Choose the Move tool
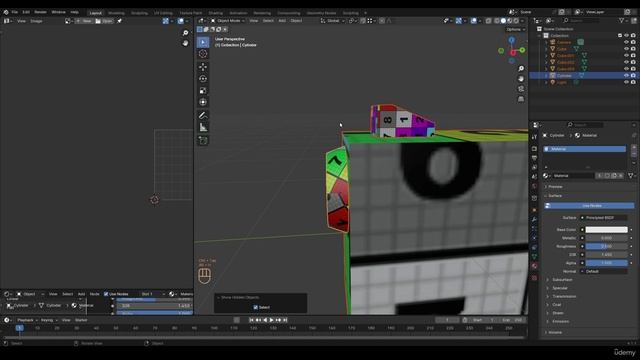640x360 pixels. (203, 67)
